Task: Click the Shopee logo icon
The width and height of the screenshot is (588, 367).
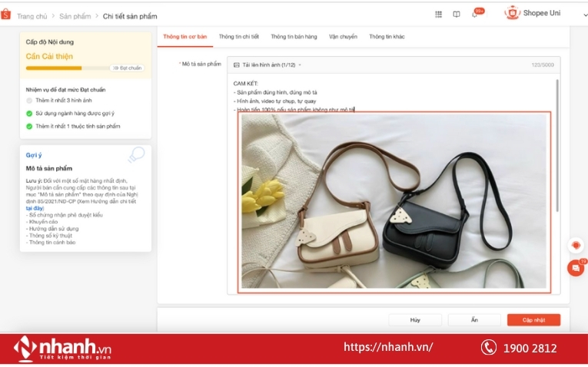Action: pyautogui.click(x=6, y=15)
